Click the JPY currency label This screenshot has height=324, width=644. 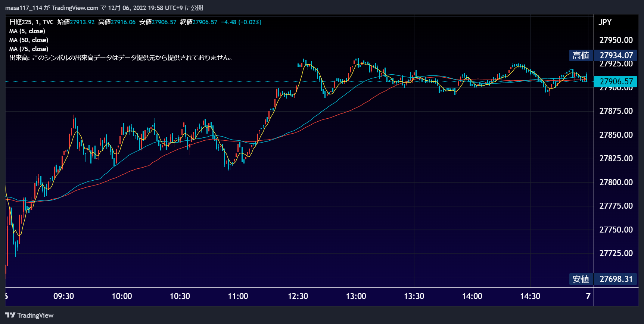(605, 22)
